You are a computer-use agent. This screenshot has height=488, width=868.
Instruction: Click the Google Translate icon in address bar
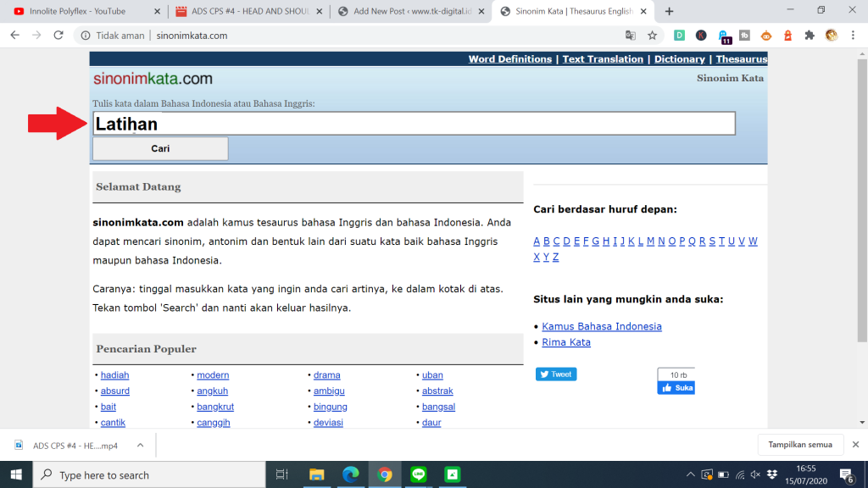pos(631,36)
